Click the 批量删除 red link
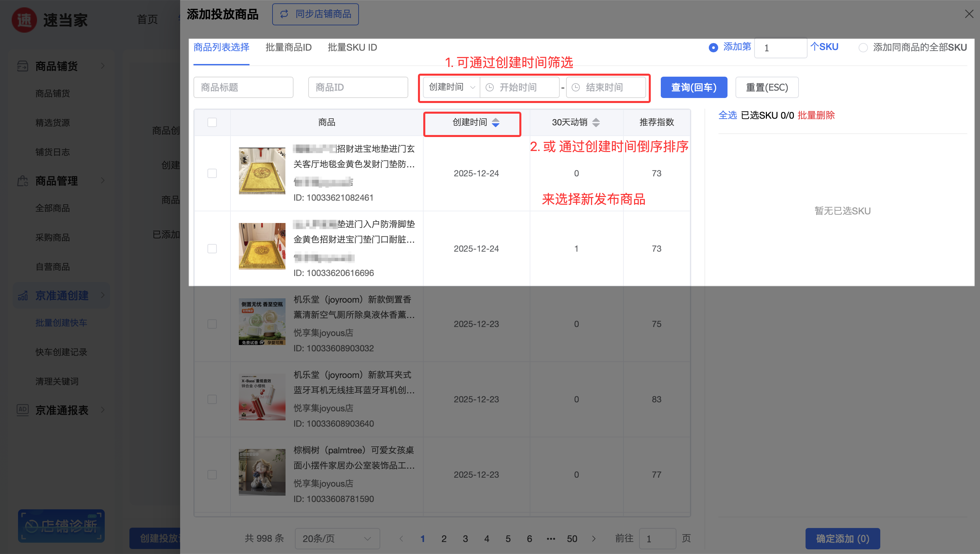This screenshot has width=980, height=554. tap(816, 115)
